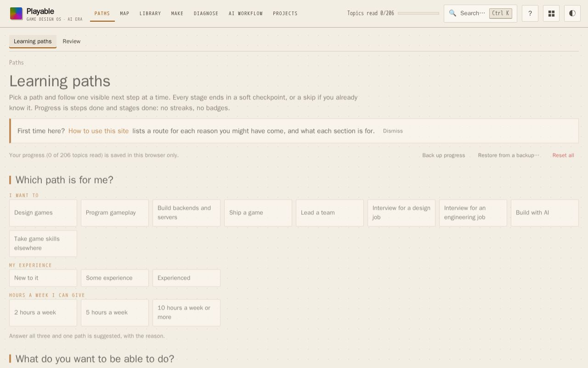Open the grid layout icon button

551,13
